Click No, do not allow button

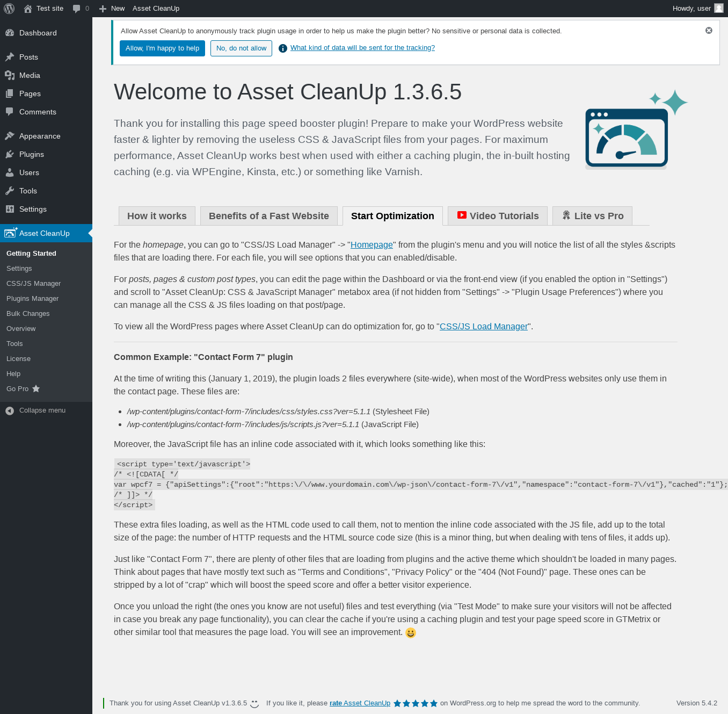click(x=241, y=48)
